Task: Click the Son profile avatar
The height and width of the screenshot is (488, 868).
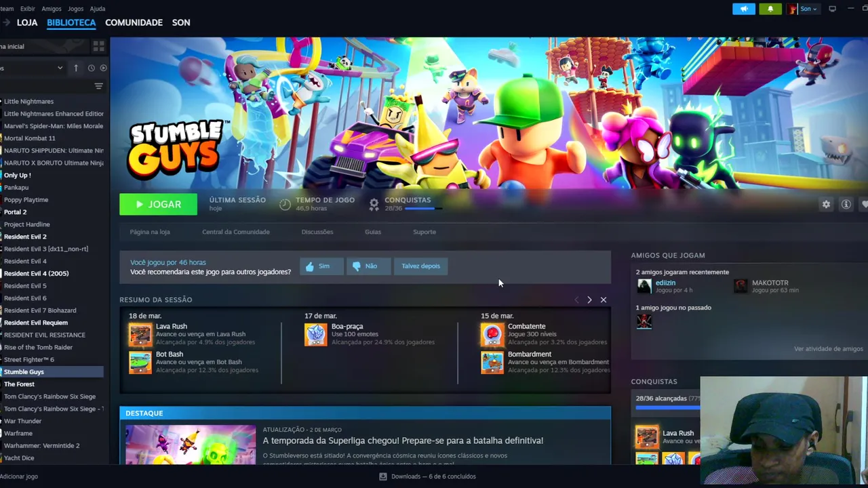Action: (792, 9)
